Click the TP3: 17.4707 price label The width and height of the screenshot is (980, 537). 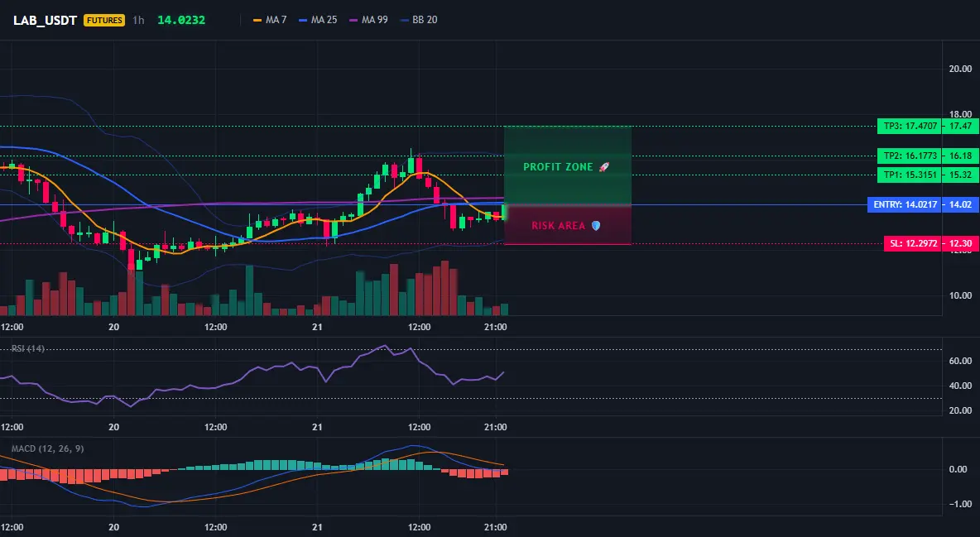tap(909, 127)
